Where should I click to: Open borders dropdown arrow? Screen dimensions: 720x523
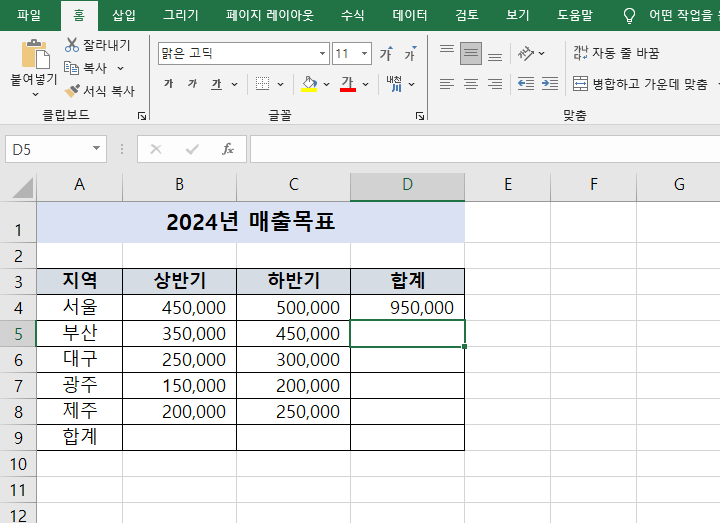281,84
